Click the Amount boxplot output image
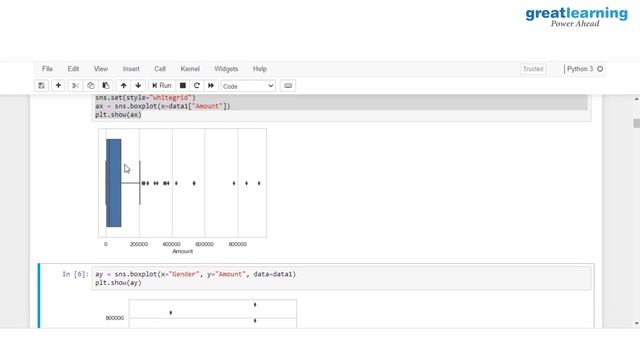The image size is (640, 360). tap(182, 191)
